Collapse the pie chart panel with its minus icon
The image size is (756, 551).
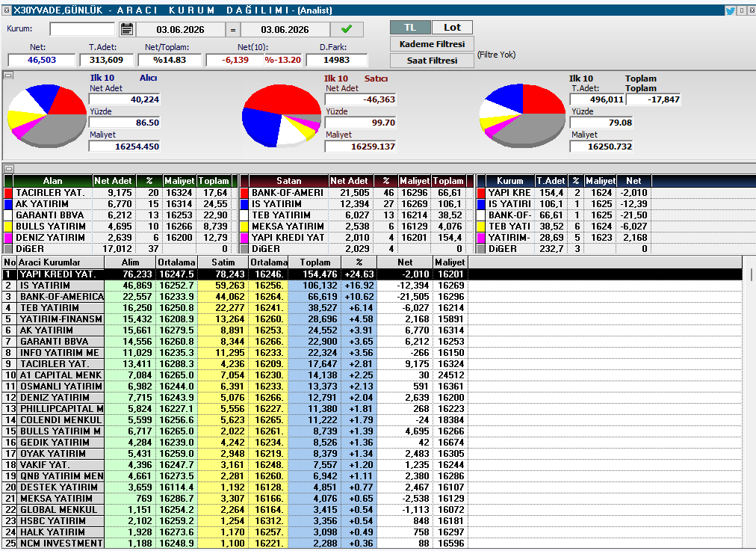coord(9,76)
